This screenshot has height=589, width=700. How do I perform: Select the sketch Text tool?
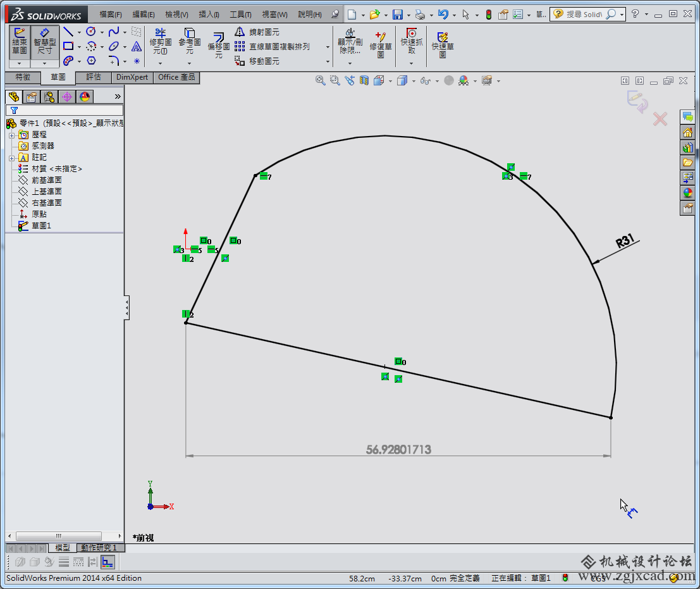[x=137, y=46]
